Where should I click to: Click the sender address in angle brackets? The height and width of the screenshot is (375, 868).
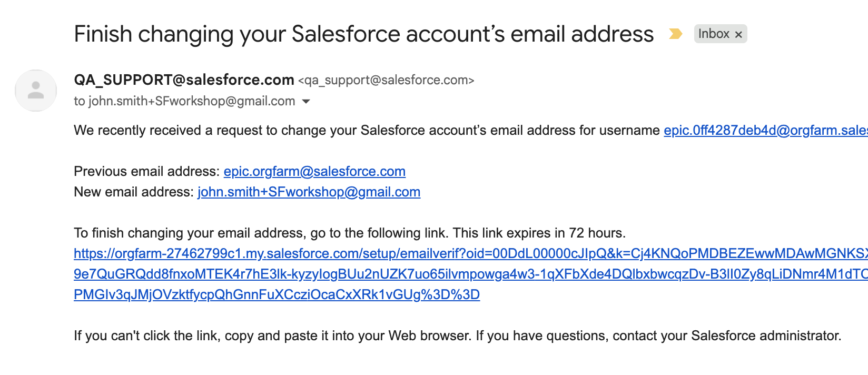(386, 80)
